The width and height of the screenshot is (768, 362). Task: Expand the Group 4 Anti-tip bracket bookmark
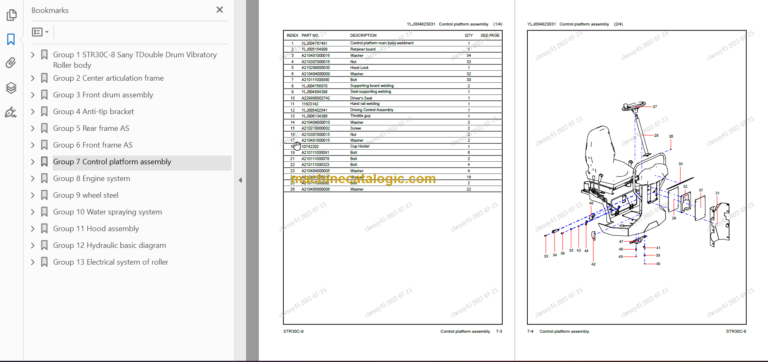click(x=33, y=112)
